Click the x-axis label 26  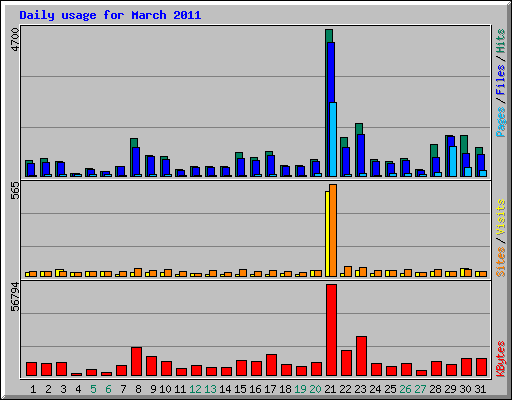click(405, 389)
